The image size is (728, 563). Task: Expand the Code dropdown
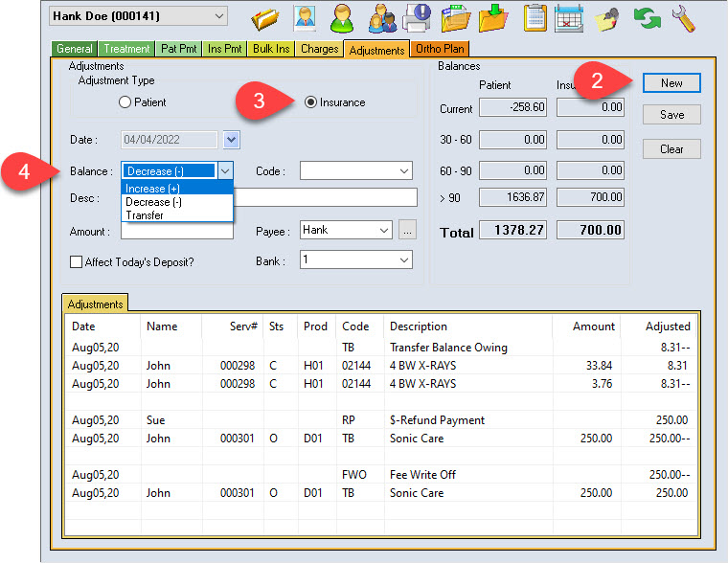click(x=404, y=170)
